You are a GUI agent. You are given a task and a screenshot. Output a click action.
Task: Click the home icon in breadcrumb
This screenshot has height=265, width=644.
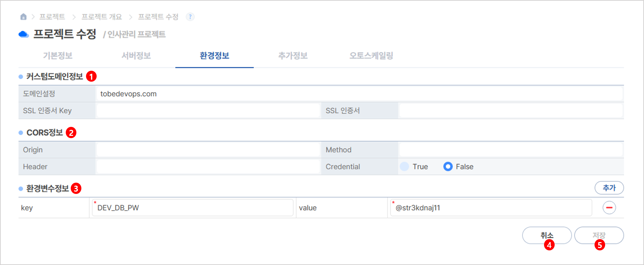(23, 17)
